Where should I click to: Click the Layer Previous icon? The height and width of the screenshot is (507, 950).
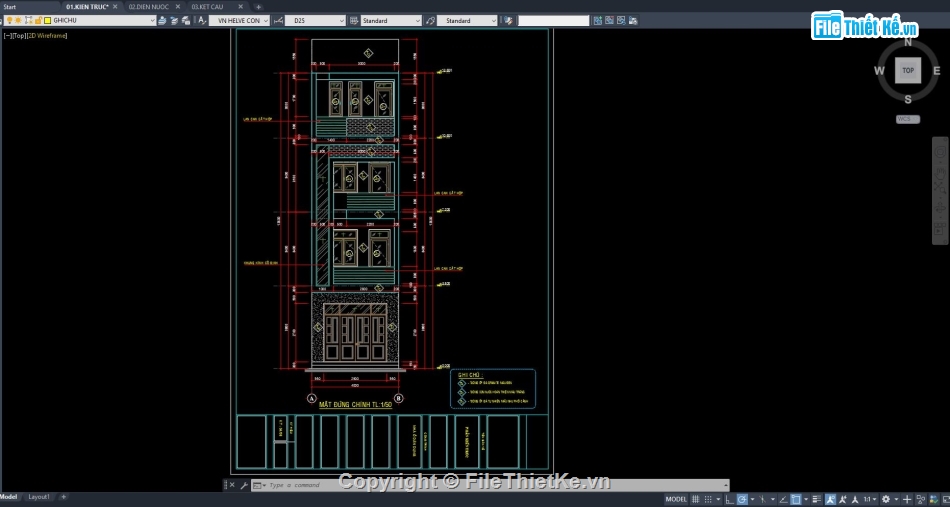tap(186, 20)
